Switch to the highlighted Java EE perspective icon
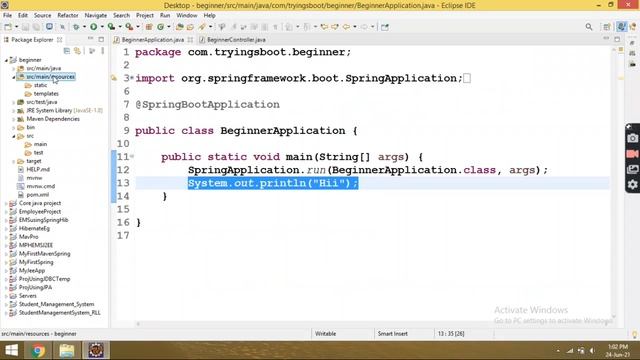This screenshot has width=640, height=360. (621, 27)
